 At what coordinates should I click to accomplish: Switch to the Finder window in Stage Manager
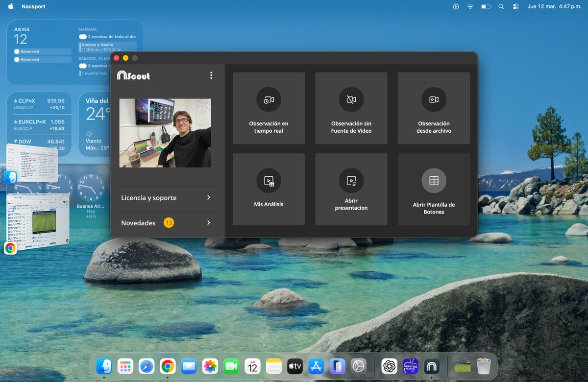pyautogui.click(x=33, y=164)
